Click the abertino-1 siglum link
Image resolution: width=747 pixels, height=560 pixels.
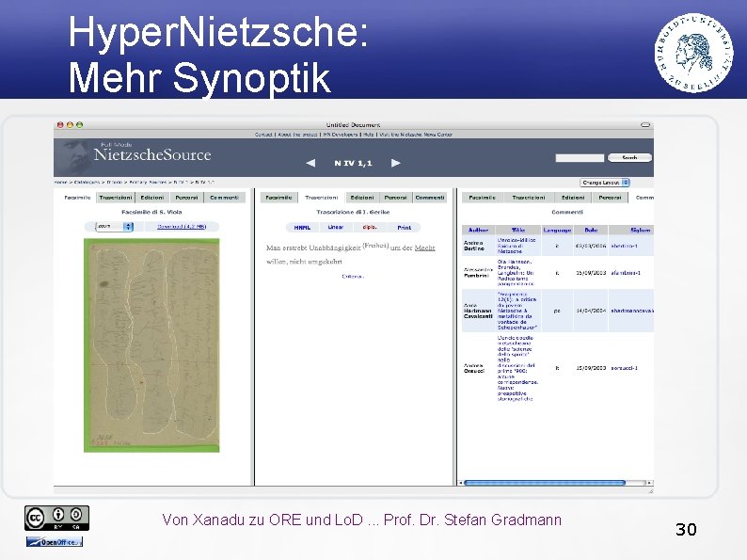point(624,246)
